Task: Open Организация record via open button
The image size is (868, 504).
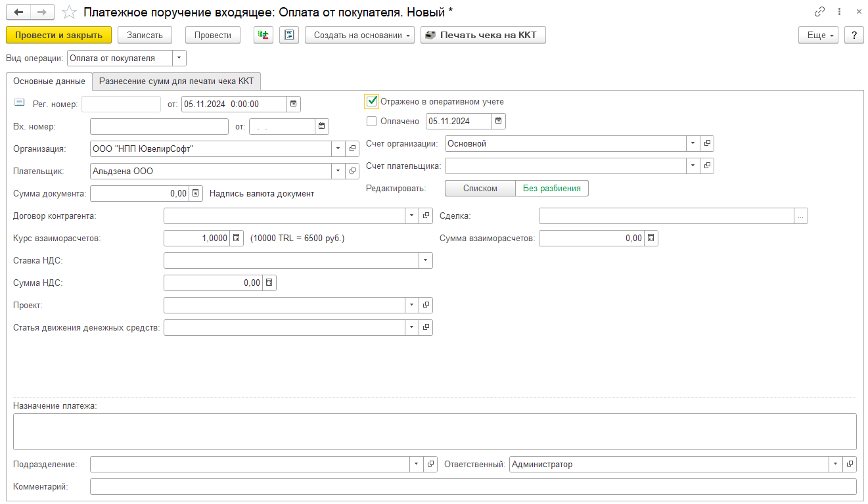Action: 353,149
